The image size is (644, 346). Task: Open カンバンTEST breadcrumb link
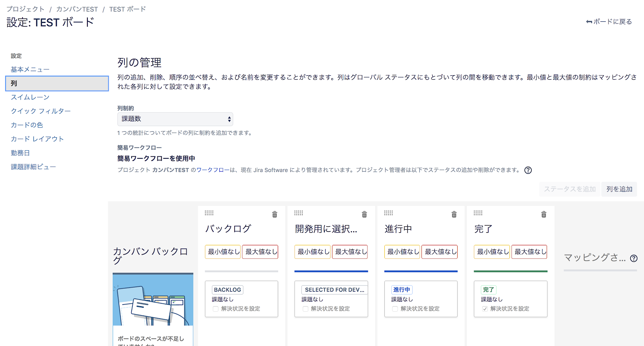(x=77, y=9)
